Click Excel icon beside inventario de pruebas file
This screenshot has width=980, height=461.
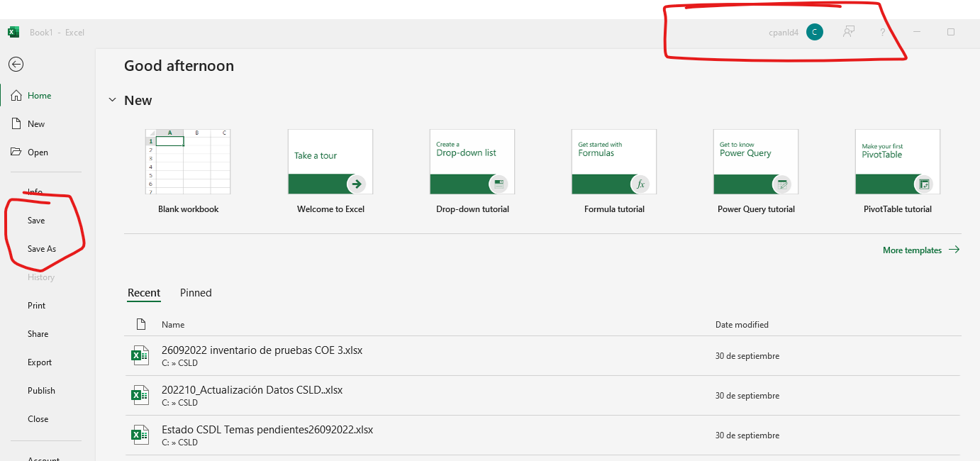[140, 355]
